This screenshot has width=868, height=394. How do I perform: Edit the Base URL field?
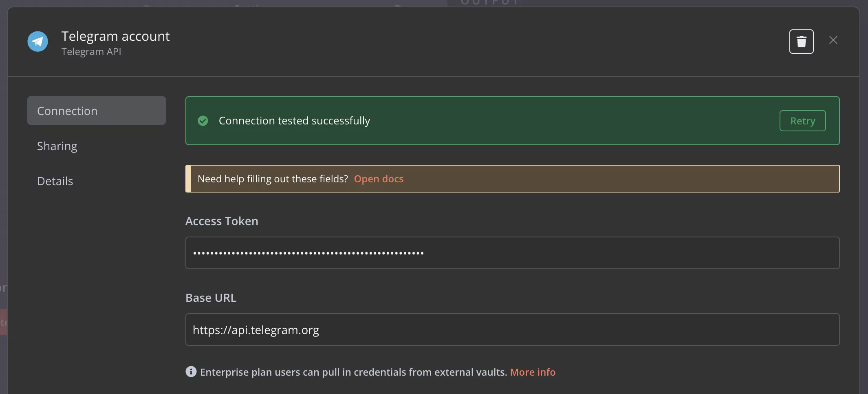(512, 330)
